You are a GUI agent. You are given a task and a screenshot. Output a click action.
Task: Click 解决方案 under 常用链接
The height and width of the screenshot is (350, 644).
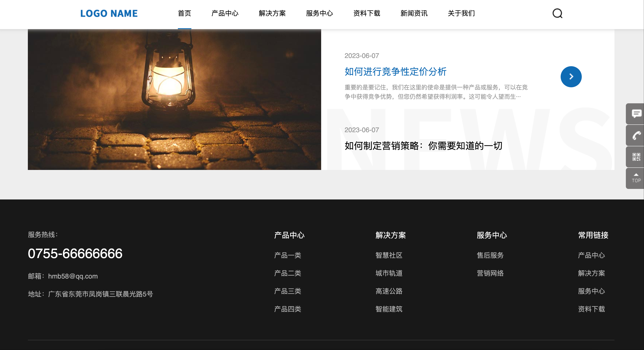pos(591,273)
